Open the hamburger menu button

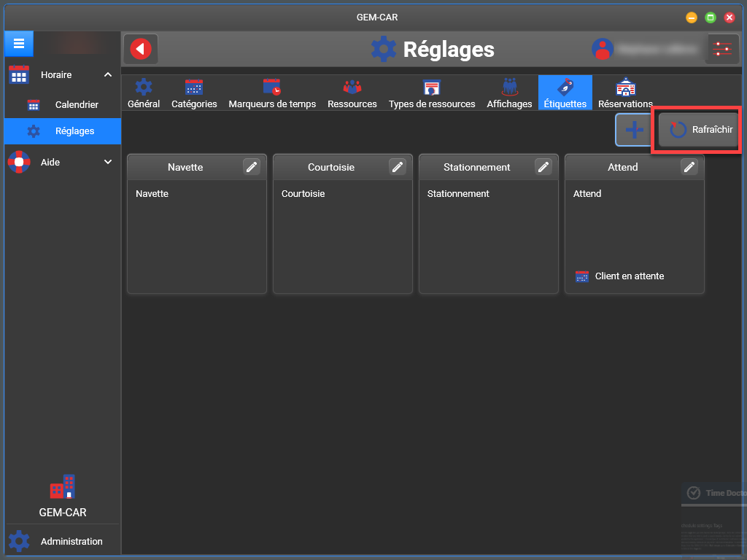click(18, 44)
